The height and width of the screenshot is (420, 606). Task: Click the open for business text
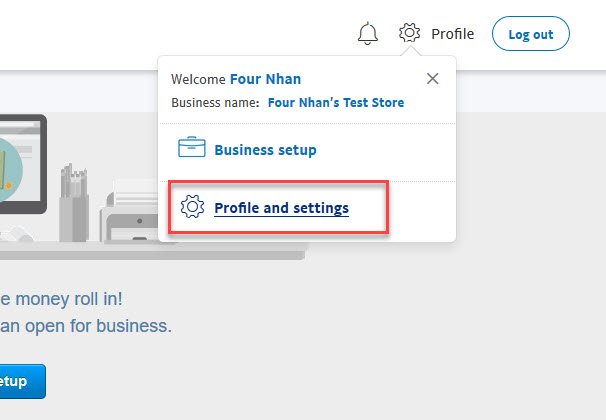86,326
